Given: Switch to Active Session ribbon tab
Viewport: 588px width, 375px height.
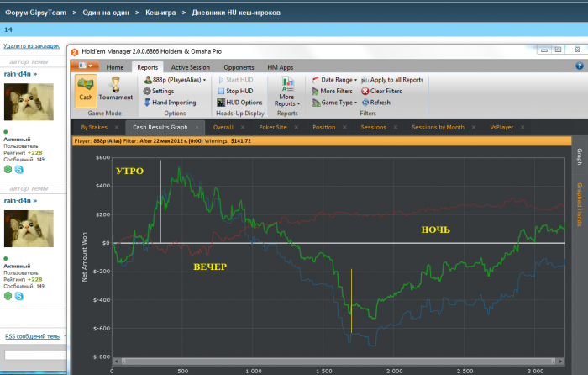Looking at the screenshot, I should (x=191, y=66).
